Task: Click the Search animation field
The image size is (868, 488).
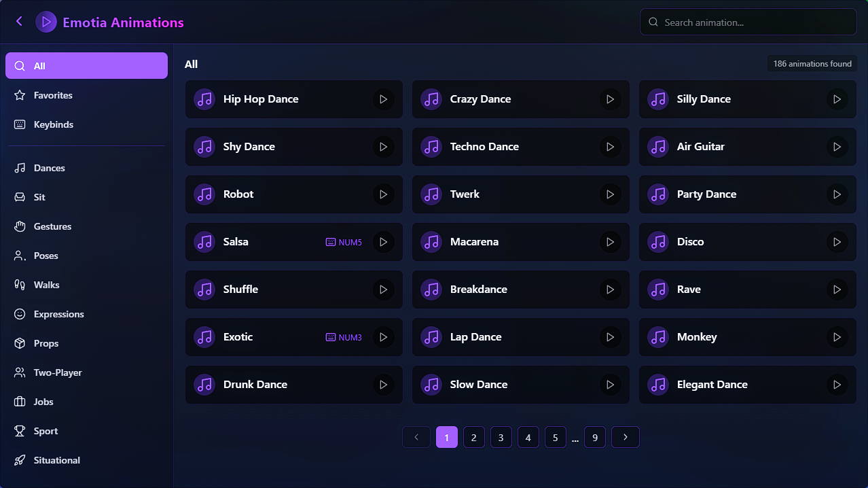Action: click(748, 22)
